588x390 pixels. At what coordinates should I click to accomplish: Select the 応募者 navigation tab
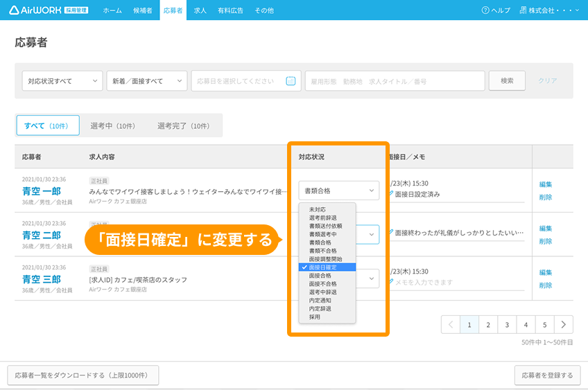[x=173, y=10]
